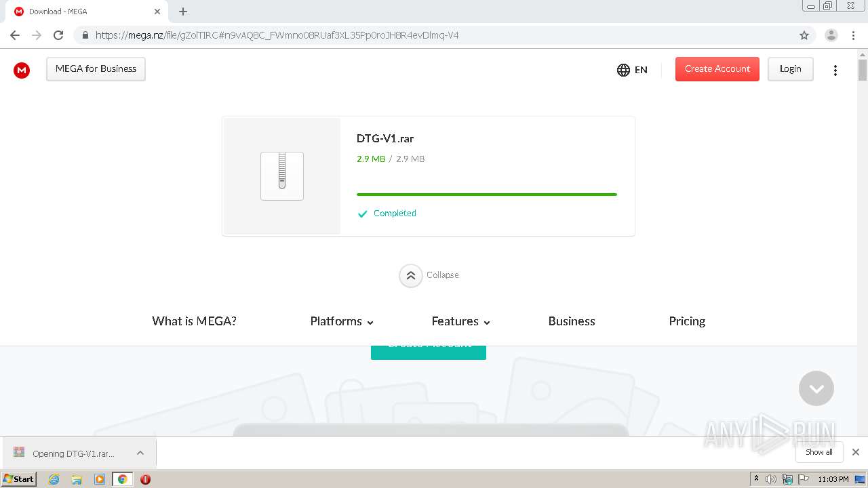Click red Opera icon in taskbar
Viewport: 868px width, 488px height.
(x=145, y=479)
